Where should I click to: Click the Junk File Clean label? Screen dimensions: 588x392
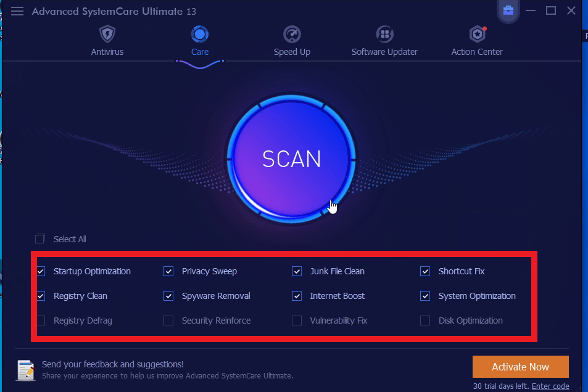tap(337, 271)
